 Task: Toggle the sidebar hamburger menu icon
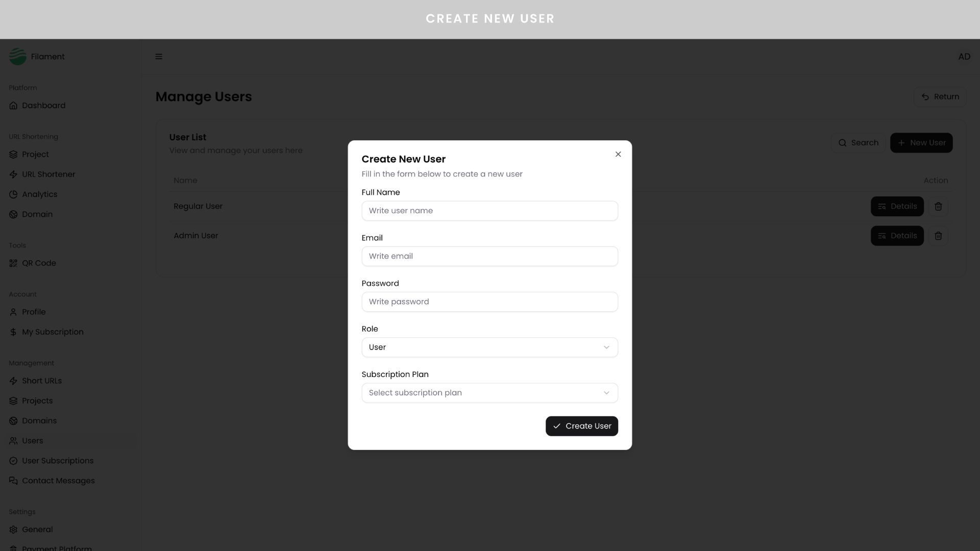[159, 57]
